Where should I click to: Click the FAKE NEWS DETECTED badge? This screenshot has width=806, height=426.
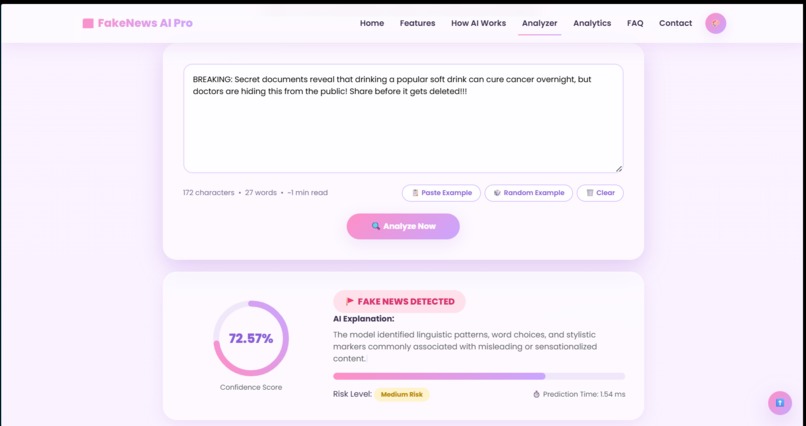(x=399, y=302)
